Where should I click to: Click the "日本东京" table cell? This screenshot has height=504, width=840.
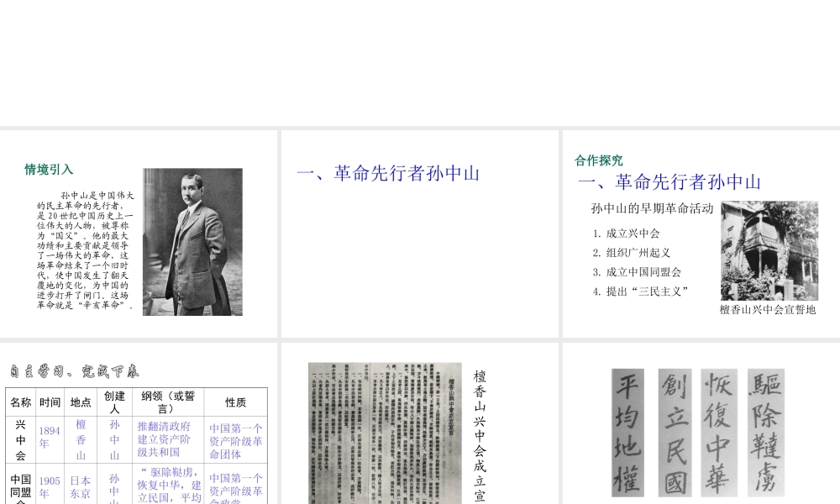(x=81, y=487)
